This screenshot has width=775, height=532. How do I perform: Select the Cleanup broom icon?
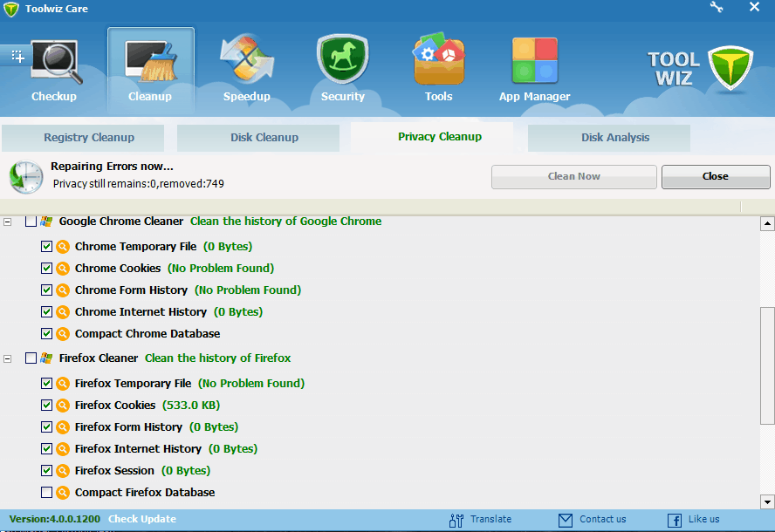click(151, 62)
